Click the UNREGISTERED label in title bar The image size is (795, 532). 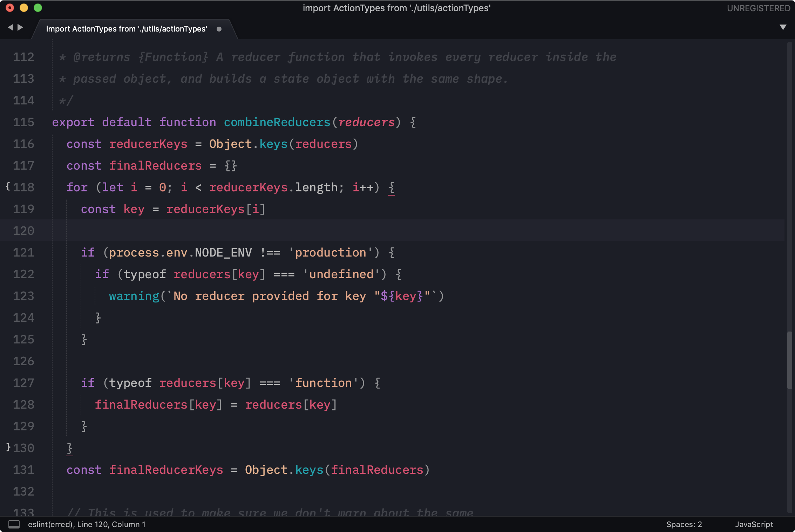point(758,8)
